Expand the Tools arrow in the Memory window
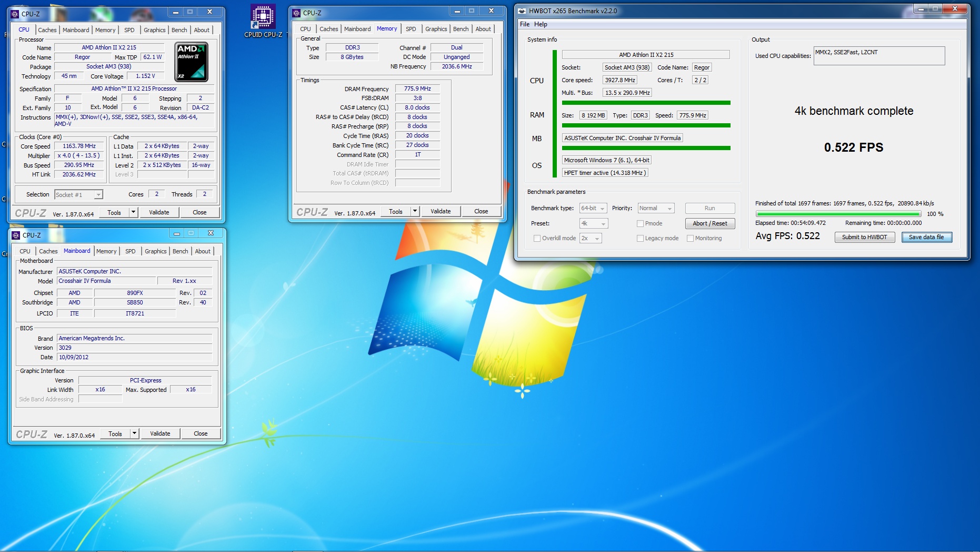This screenshot has width=980, height=552. 415,211
